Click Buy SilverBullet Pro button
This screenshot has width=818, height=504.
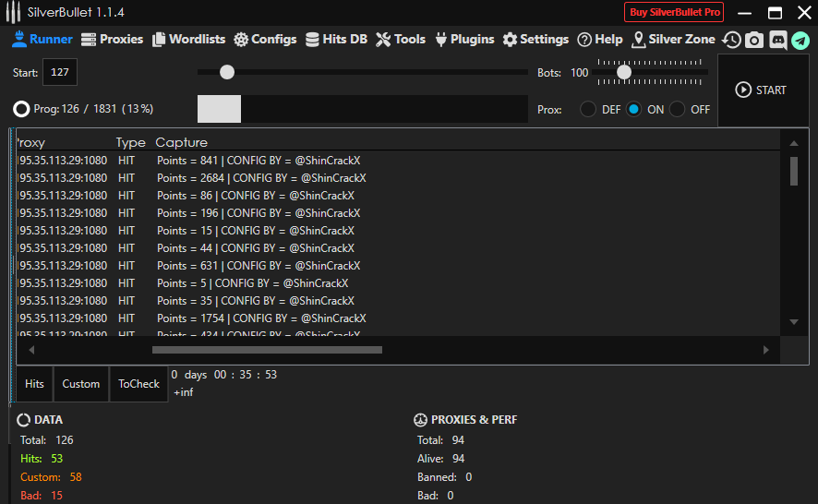674,12
